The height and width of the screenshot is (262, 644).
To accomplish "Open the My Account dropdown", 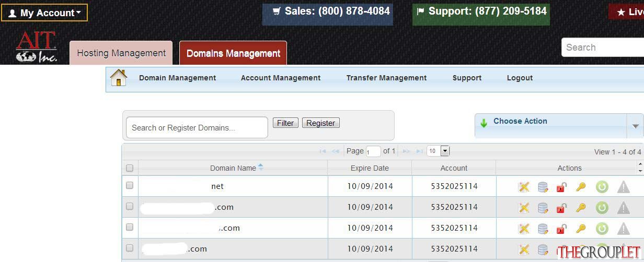I will [x=44, y=13].
